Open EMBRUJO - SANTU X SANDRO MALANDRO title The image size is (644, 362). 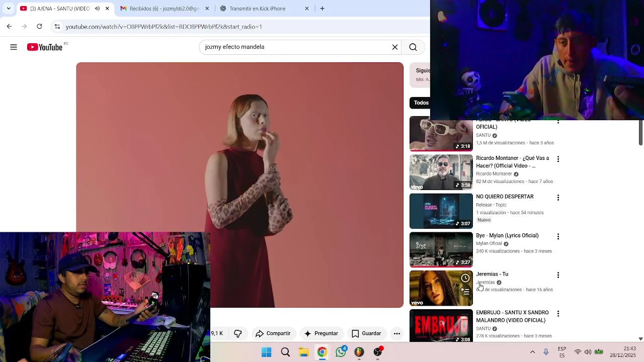[512, 316]
